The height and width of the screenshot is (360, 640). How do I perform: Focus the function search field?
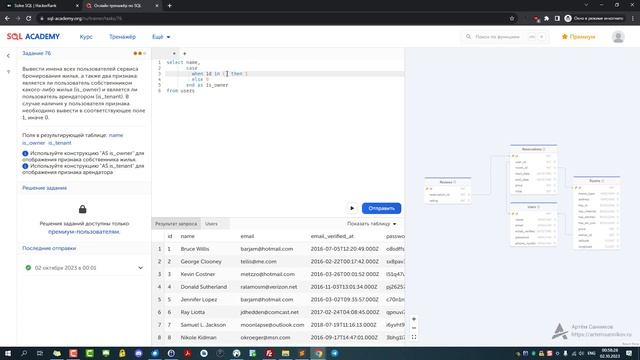coord(505,37)
